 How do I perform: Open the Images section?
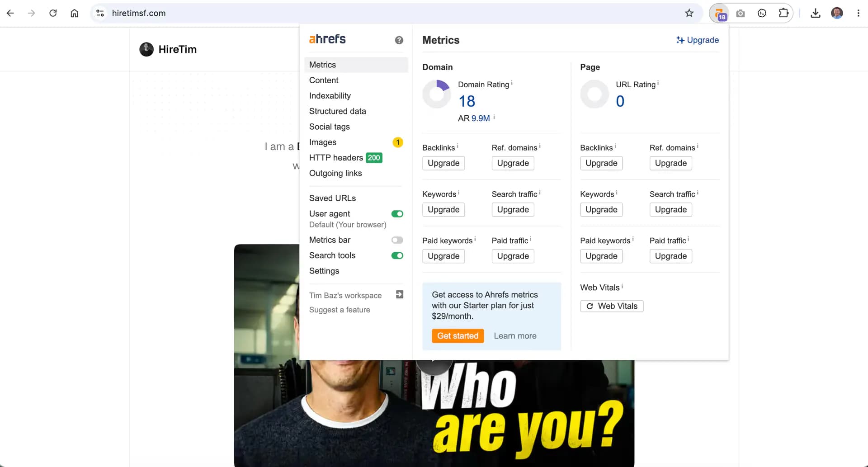[323, 142]
